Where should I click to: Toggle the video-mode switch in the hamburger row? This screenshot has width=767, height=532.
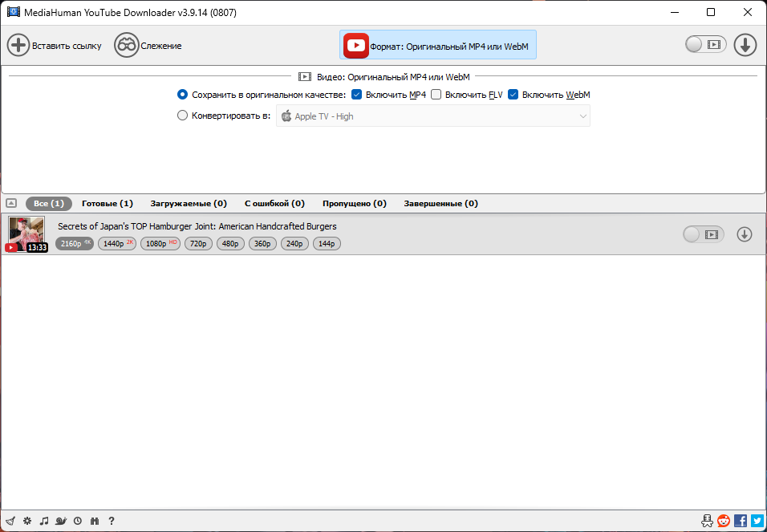704,234
